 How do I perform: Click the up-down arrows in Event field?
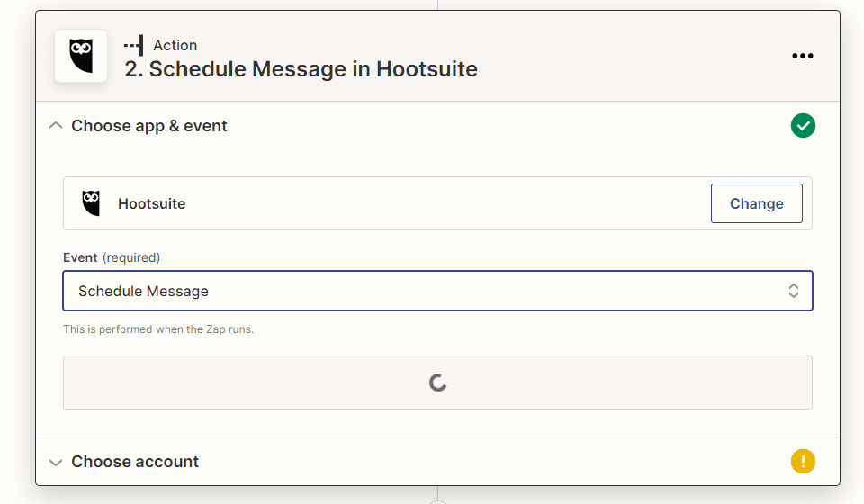pyautogui.click(x=794, y=291)
